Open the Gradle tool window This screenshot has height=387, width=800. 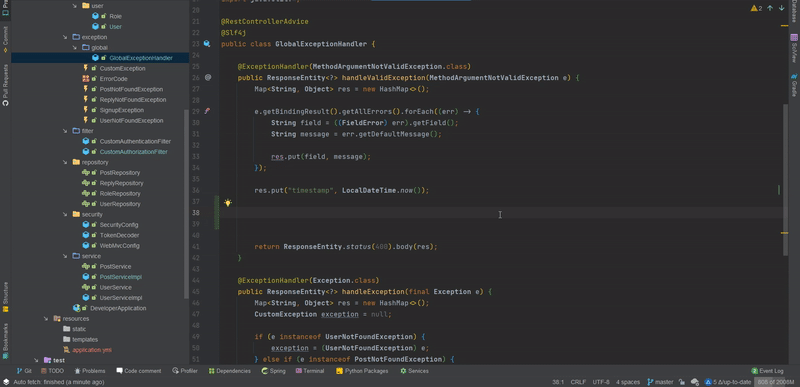point(794,85)
